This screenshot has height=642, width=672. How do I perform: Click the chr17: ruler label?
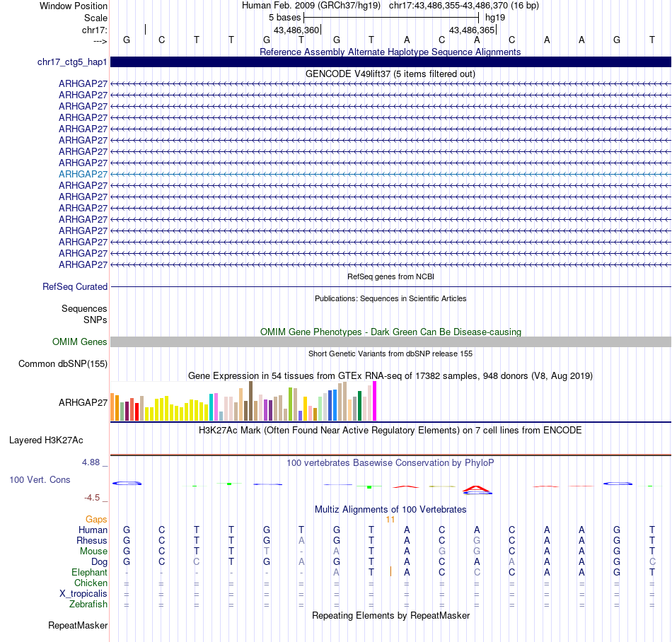click(94, 30)
